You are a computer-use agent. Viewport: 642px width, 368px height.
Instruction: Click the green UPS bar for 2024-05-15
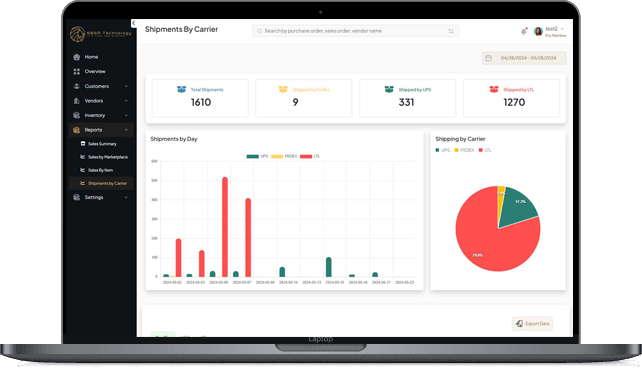[328, 267]
